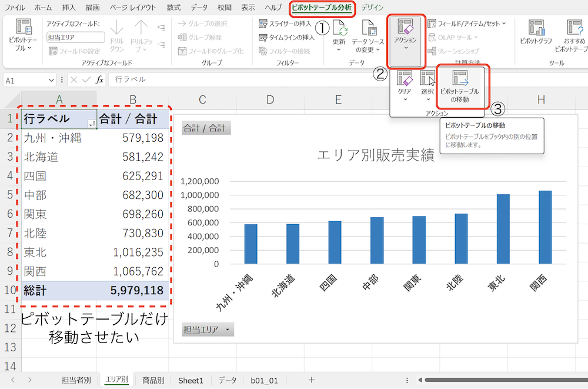This screenshot has width=588, height=389.
Task: Click the アクティブなフィールド input box
Action: [x=76, y=37]
